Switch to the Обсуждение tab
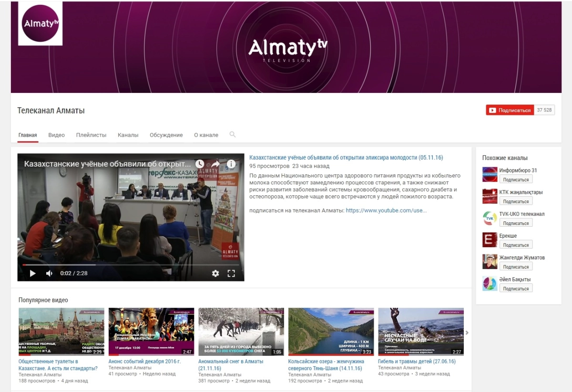This screenshot has height=392, width=572. (x=166, y=135)
